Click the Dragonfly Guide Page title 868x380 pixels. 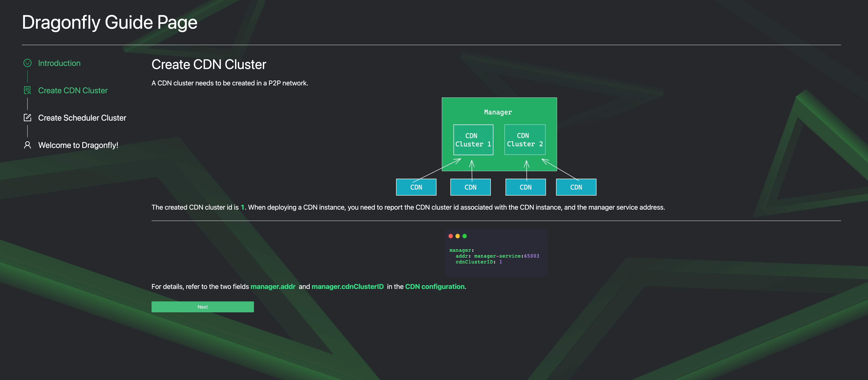tap(110, 23)
